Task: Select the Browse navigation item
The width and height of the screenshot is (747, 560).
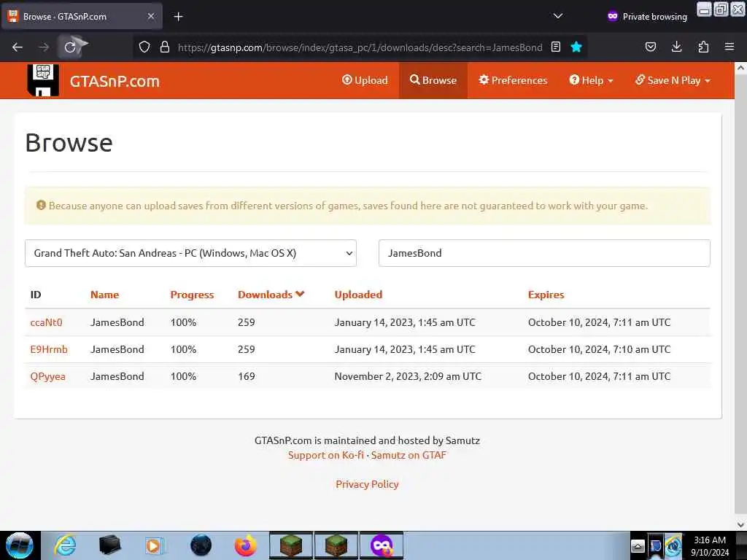Action: (x=433, y=80)
